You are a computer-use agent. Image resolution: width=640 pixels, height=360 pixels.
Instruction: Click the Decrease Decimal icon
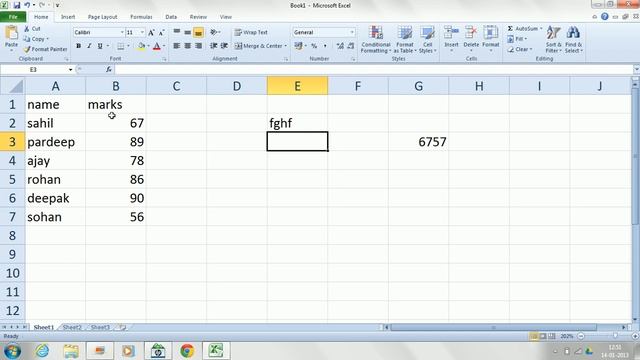click(x=351, y=46)
